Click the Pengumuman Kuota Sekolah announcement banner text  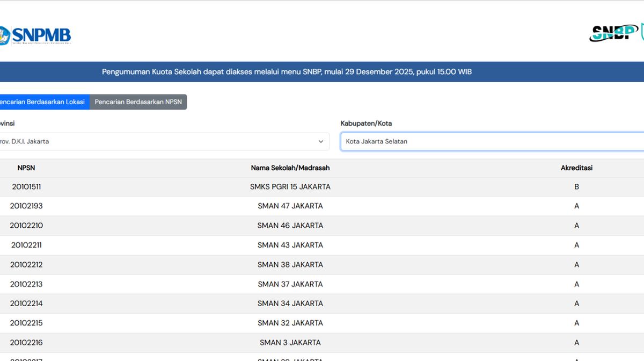[287, 72]
